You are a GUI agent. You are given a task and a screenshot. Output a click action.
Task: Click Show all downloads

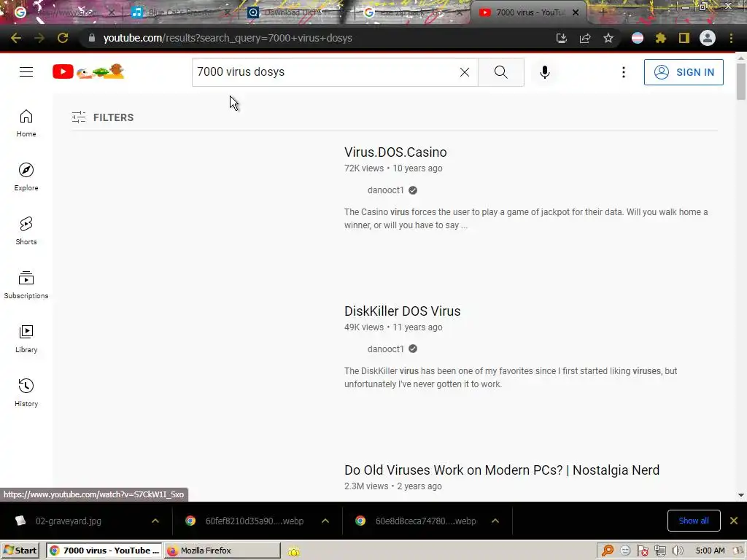point(694,521)
